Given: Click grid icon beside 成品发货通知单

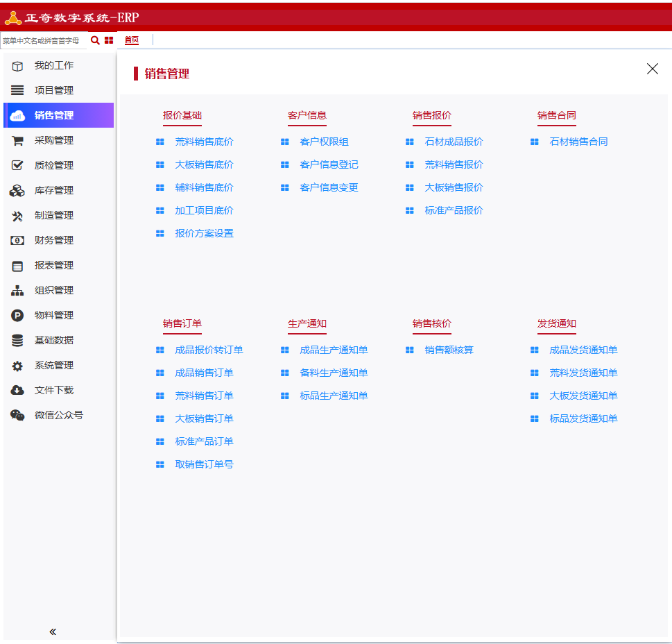Looking at the screenshot, I should (x=535, y=350).
